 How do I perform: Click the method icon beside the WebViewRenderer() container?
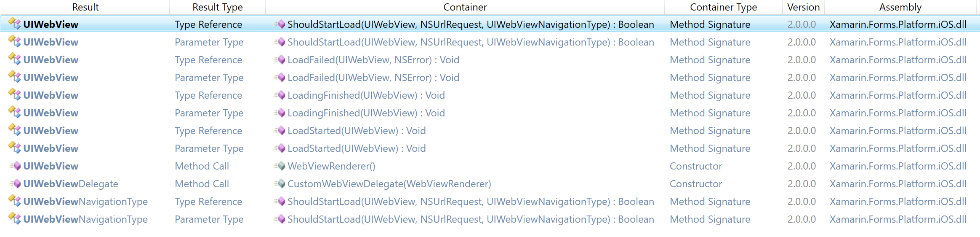[x=280, y=166]
